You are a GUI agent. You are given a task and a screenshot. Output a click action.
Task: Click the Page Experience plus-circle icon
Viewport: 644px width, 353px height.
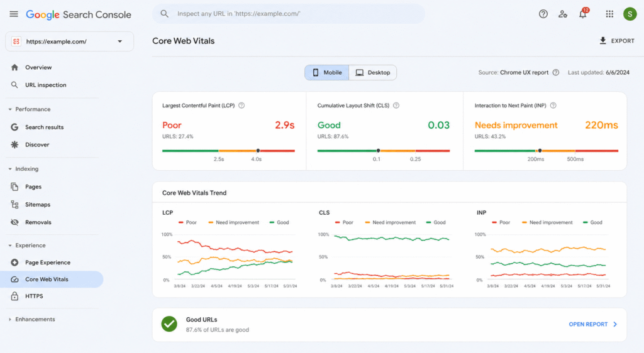[x=15, y=263]
